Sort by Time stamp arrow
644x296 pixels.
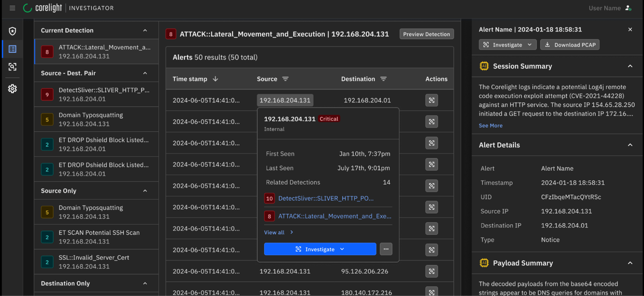(x=215, y=79)
